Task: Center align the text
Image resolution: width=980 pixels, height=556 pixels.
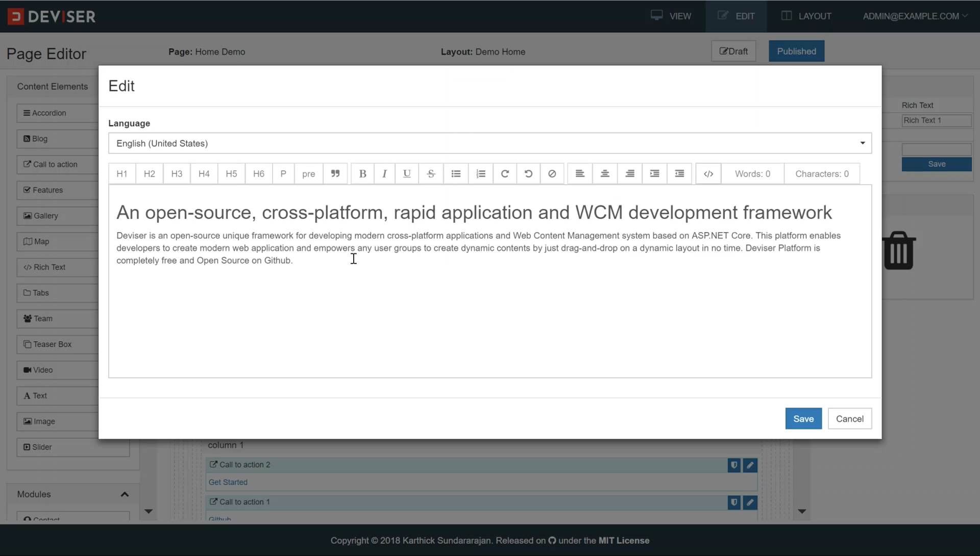Action: point(604,174)
